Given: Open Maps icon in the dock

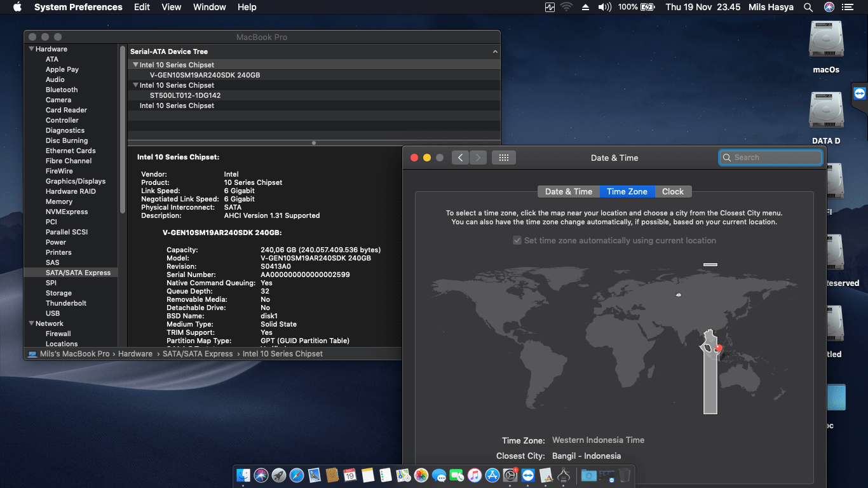Looking at the screenshot, I should 403,475.
